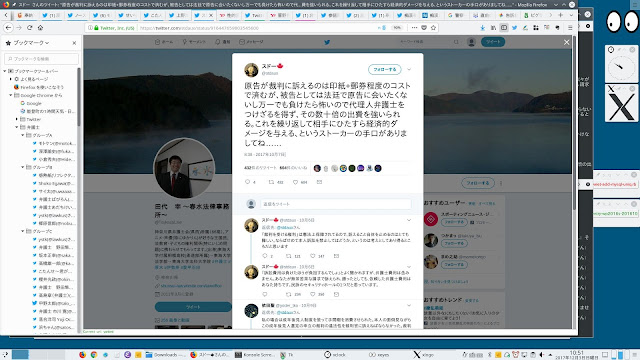Switch to Downloads window in taskbar

(165, 355)
